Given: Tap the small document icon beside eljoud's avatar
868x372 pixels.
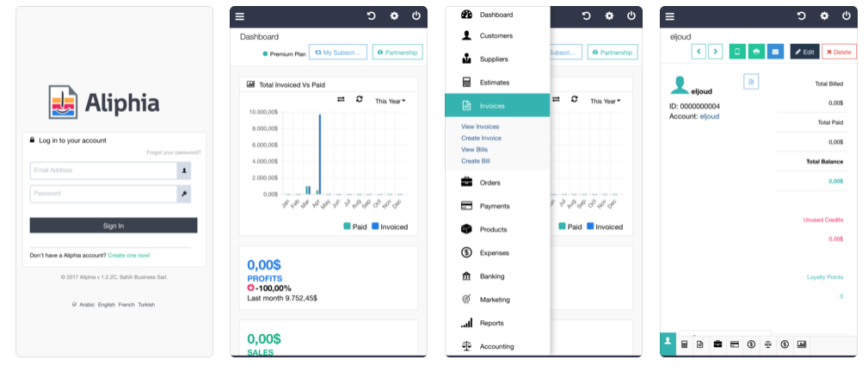Looking at the screenshot, I should 751,82.
